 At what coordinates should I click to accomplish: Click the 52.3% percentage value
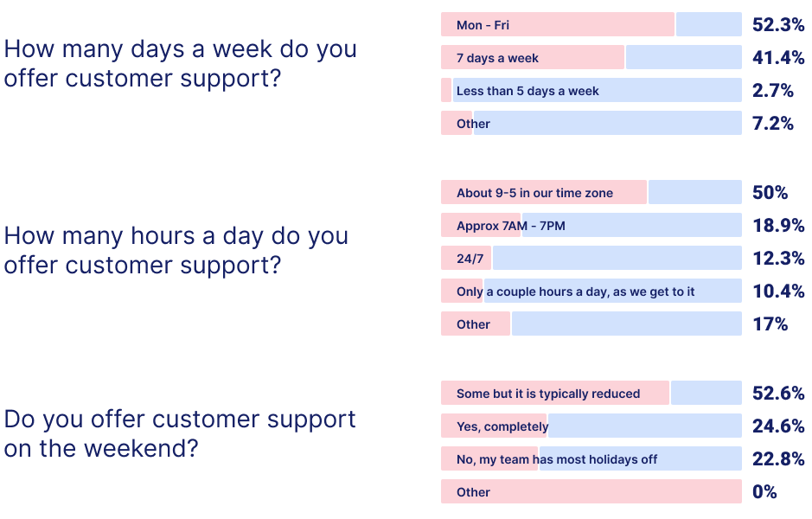pyautogui.click(x=777, y=24)
